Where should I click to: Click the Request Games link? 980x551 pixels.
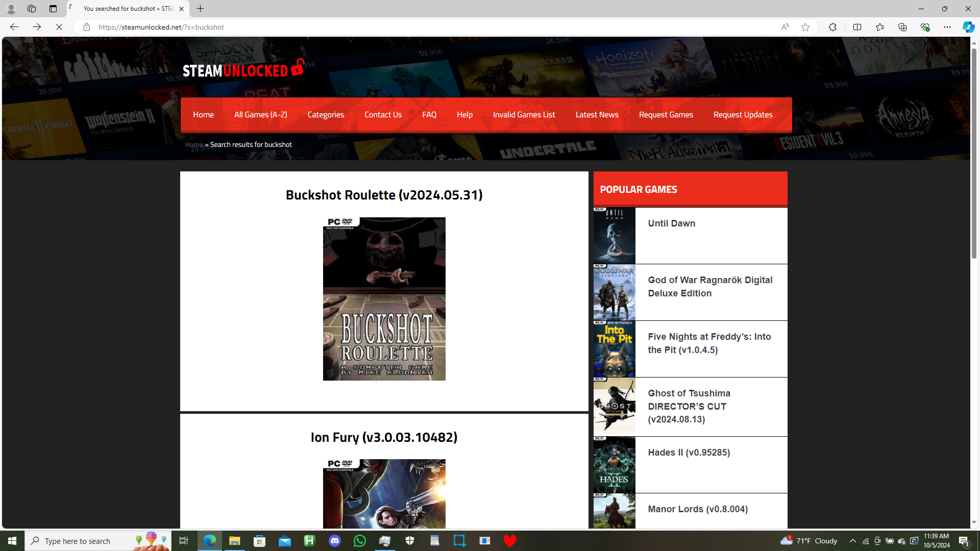(666, 115)
